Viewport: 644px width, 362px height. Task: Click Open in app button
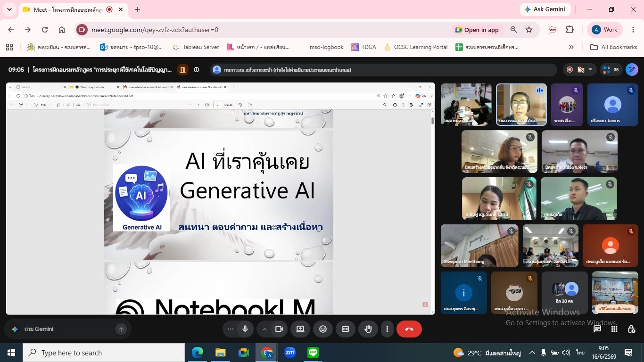coord(477,30)
